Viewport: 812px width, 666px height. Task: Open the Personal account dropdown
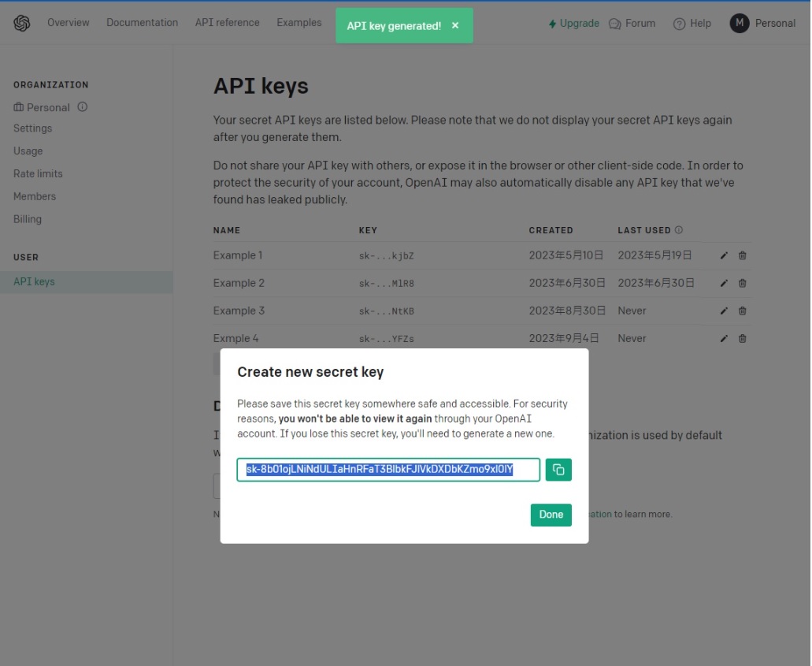(x=775, y=23)
